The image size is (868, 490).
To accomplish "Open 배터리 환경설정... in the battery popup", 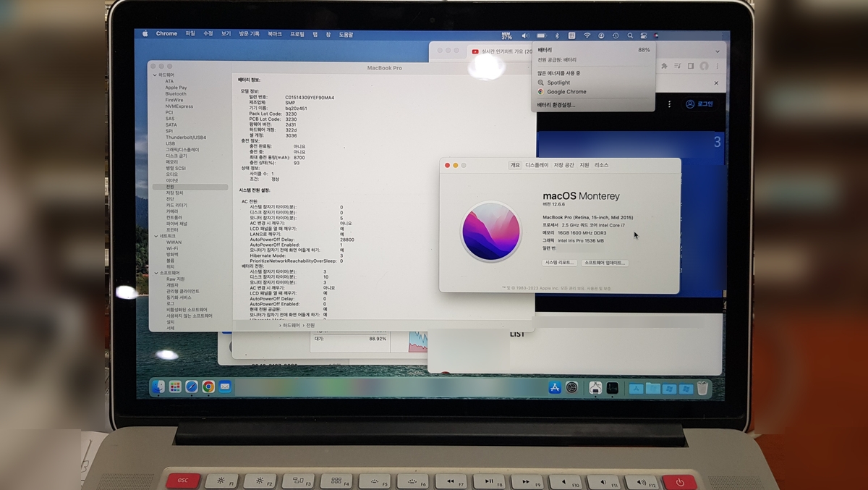I will (x=557, y=105).
